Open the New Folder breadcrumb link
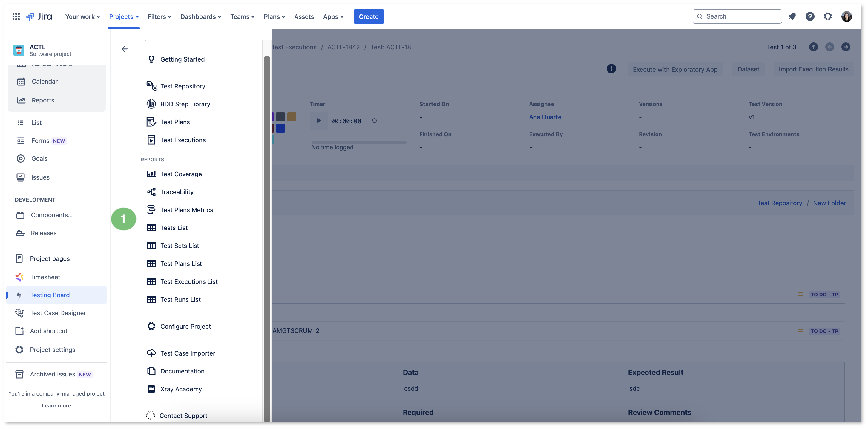Image resolution: width=868 pixels, height=429 pixels. (829, 203)
